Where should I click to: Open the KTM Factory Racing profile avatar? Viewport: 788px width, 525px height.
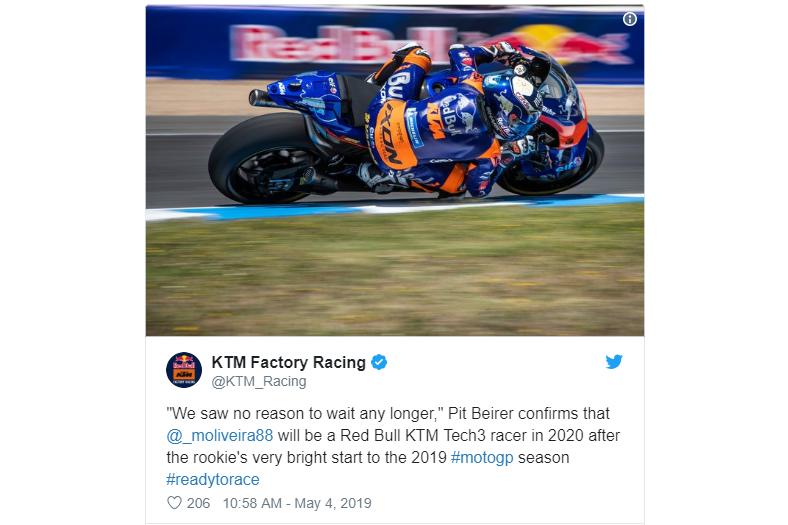pyautogui.click(x=184, y=370)
